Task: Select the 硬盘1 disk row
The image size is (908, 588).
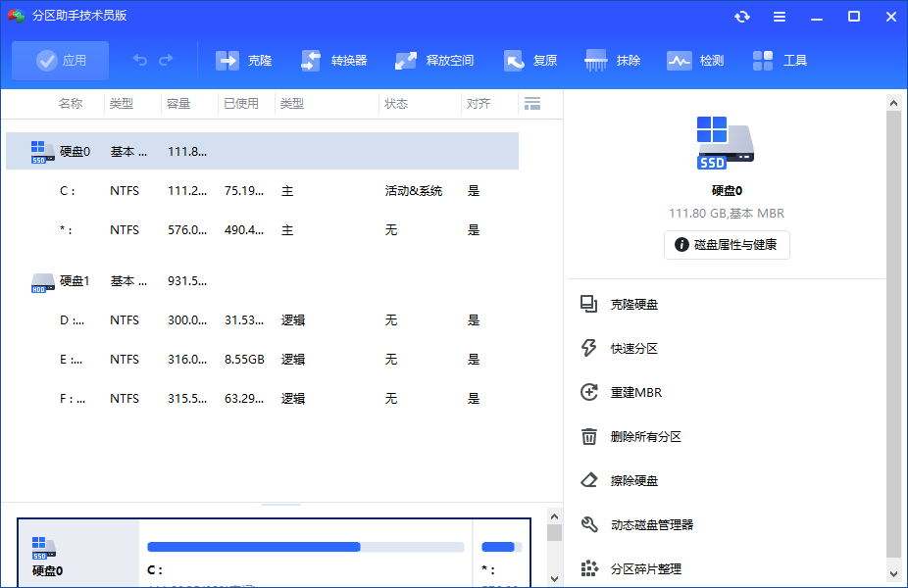Action: [75, 281]
